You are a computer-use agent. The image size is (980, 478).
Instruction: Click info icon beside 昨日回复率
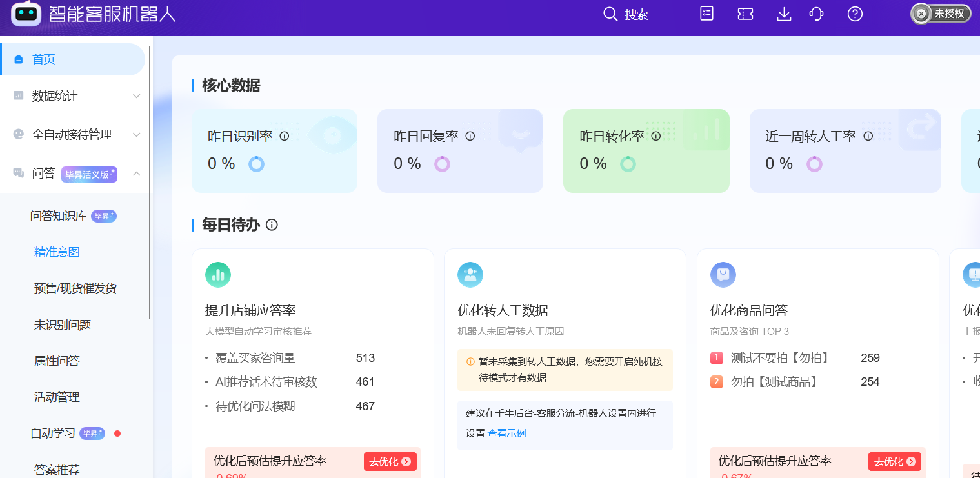(x=470, y=136)
